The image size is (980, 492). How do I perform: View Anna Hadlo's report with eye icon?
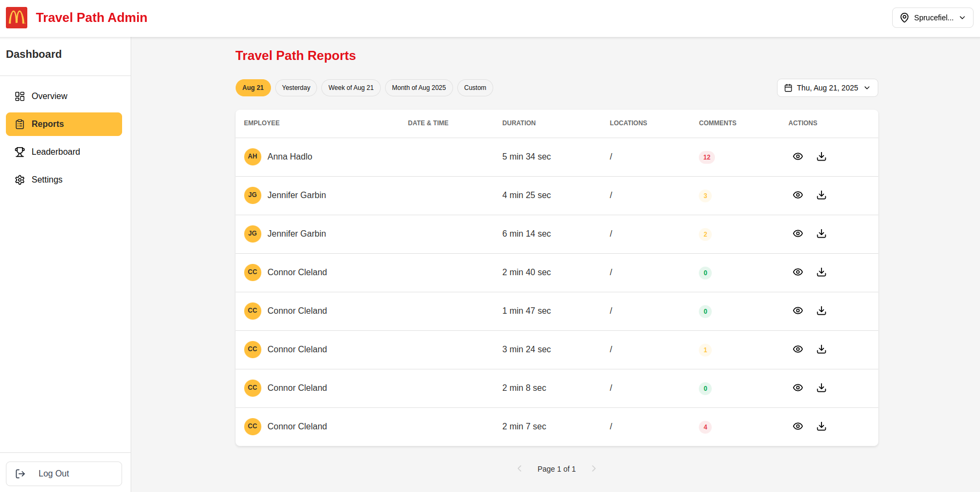[797, 156]
